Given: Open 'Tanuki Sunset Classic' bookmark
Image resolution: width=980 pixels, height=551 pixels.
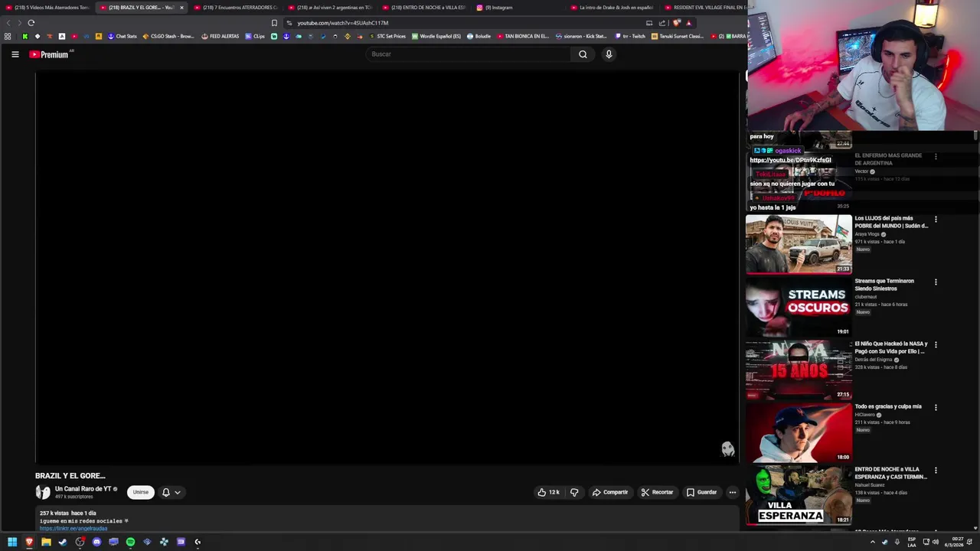Looking at the screenshot, I should tap(678, 36).
